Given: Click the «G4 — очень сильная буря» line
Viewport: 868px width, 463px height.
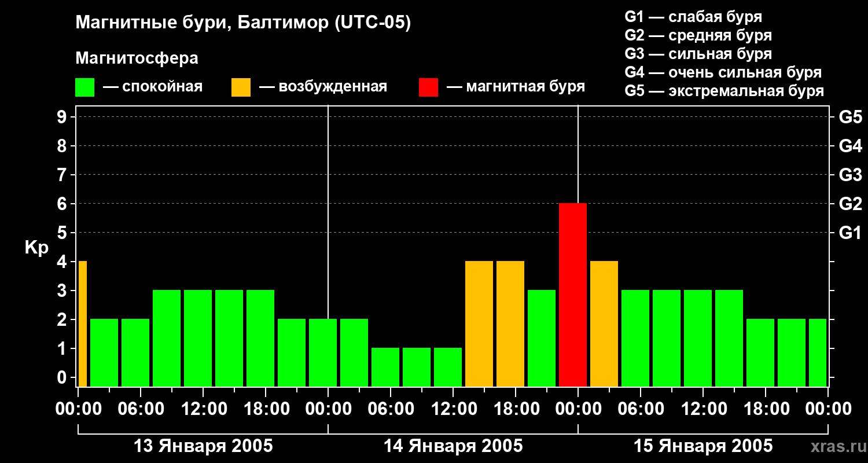Looking at the screenshot, I should coord(723,72).
